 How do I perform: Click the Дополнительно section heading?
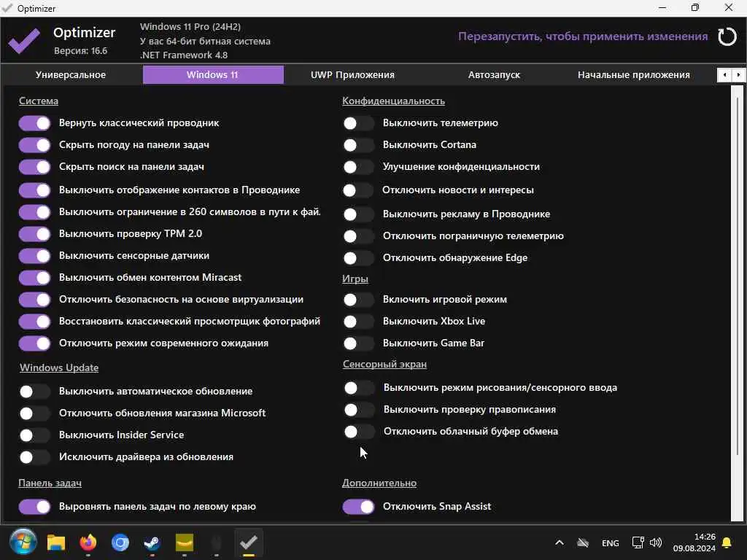[379, 483]
